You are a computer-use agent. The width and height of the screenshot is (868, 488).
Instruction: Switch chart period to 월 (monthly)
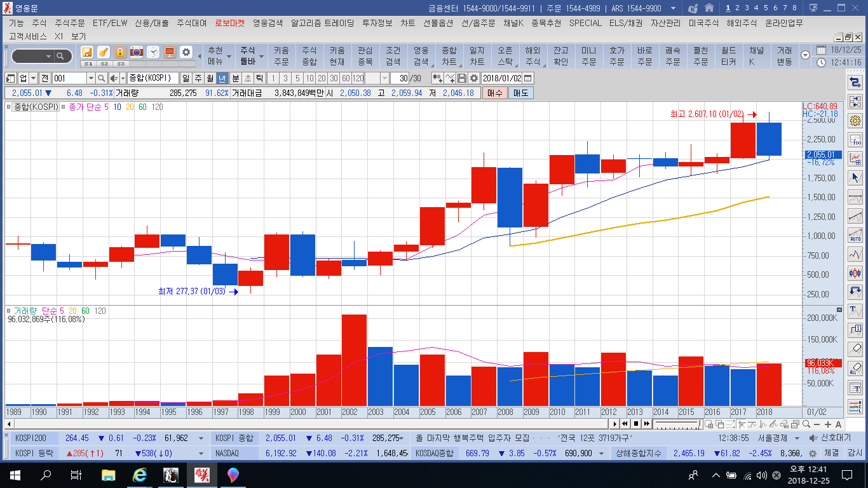(210, 78)
